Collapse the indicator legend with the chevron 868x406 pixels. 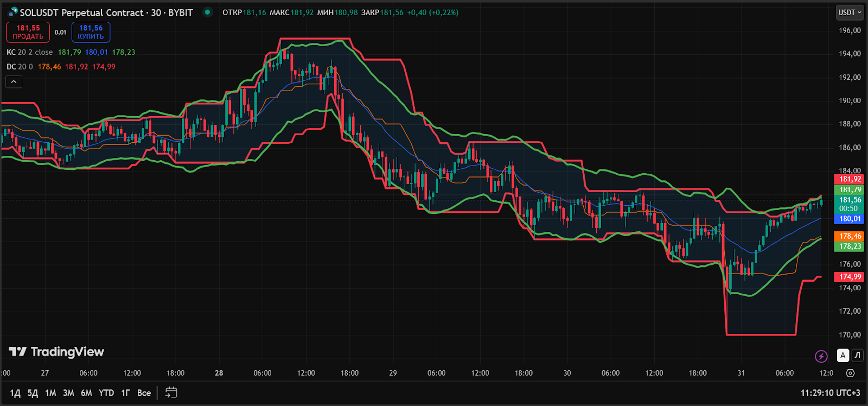[14, 82]
